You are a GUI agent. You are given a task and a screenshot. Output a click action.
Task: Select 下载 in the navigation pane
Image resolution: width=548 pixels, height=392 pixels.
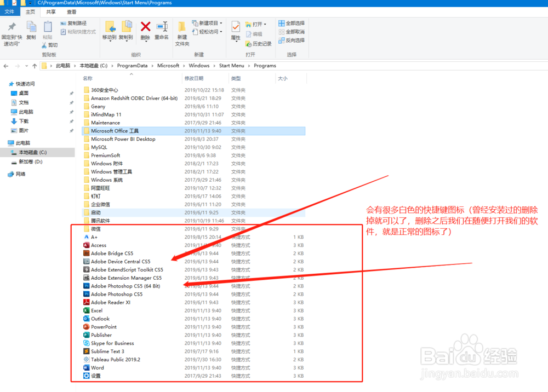24,121
